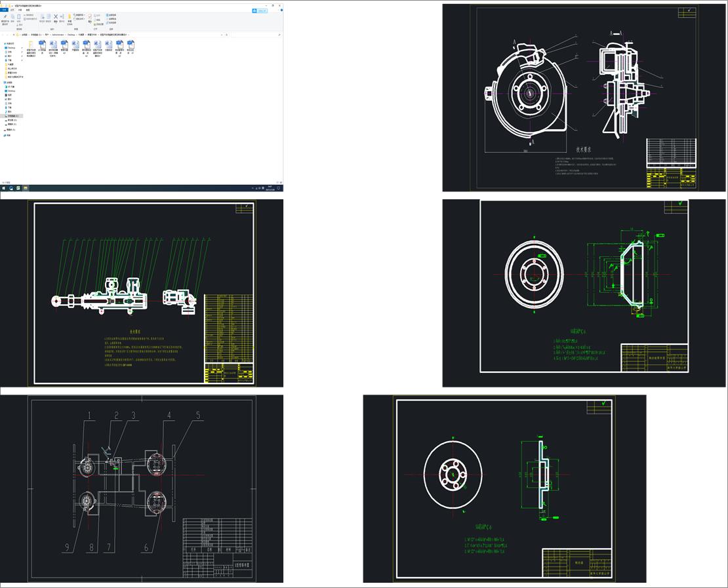This screenshot has height=588, width=728.
Task: Click the taskbar clock
Action: [x=270, y=188]
